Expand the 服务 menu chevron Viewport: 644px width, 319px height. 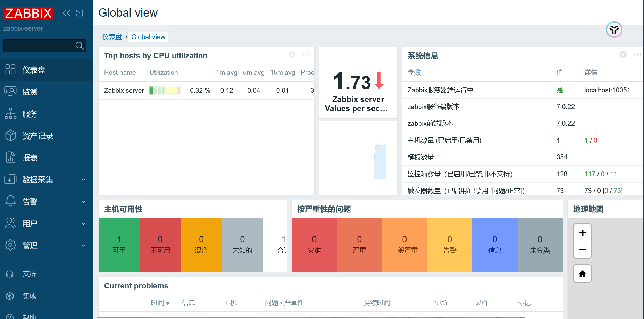83,114
